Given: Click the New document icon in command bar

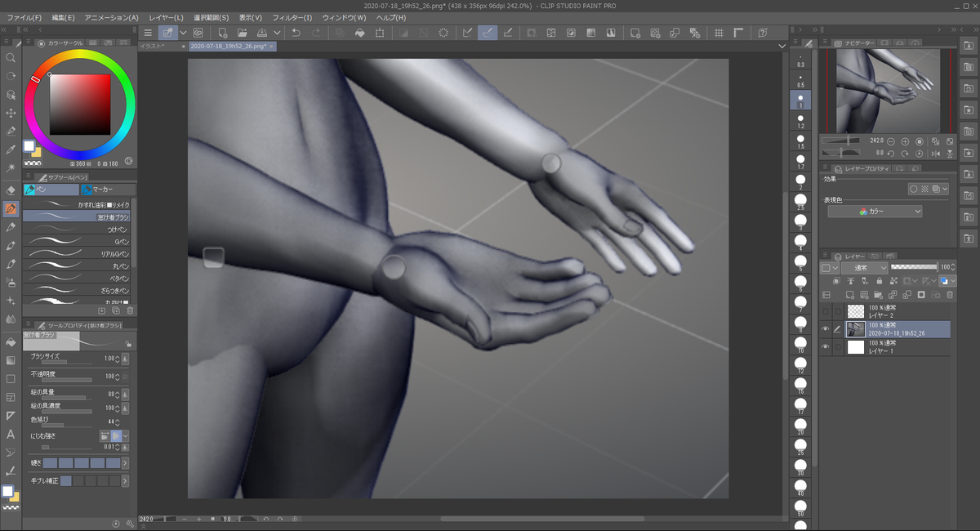Looking at the screenshot, I should [223, 33].
